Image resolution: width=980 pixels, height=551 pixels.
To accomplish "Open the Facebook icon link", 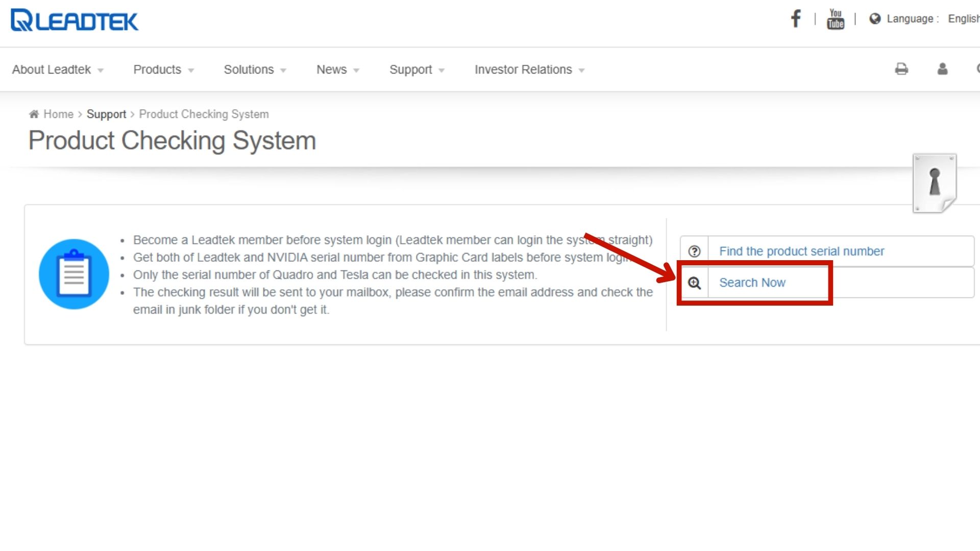I will (795, 19).
